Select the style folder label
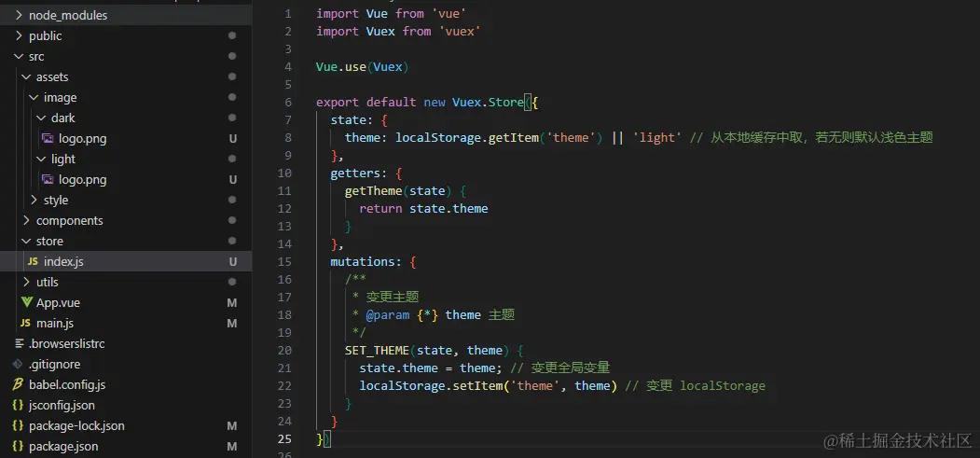Viewport: 980px width, 458px height. (x=56, y=201)
